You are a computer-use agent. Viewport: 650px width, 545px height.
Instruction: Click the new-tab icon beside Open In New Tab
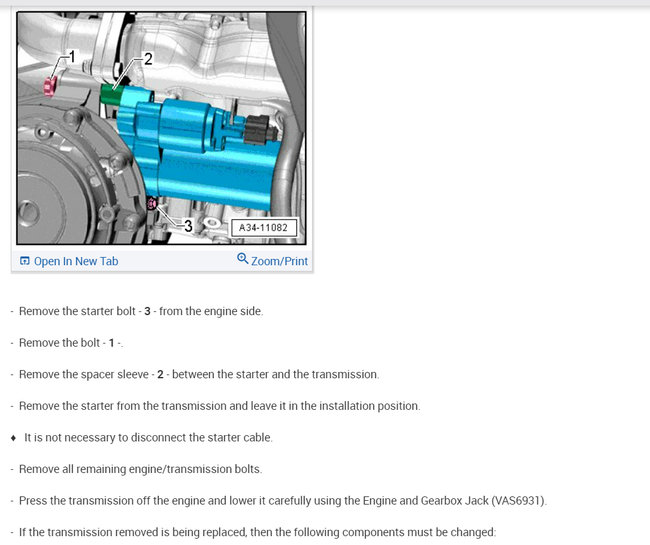pos(25,261)
